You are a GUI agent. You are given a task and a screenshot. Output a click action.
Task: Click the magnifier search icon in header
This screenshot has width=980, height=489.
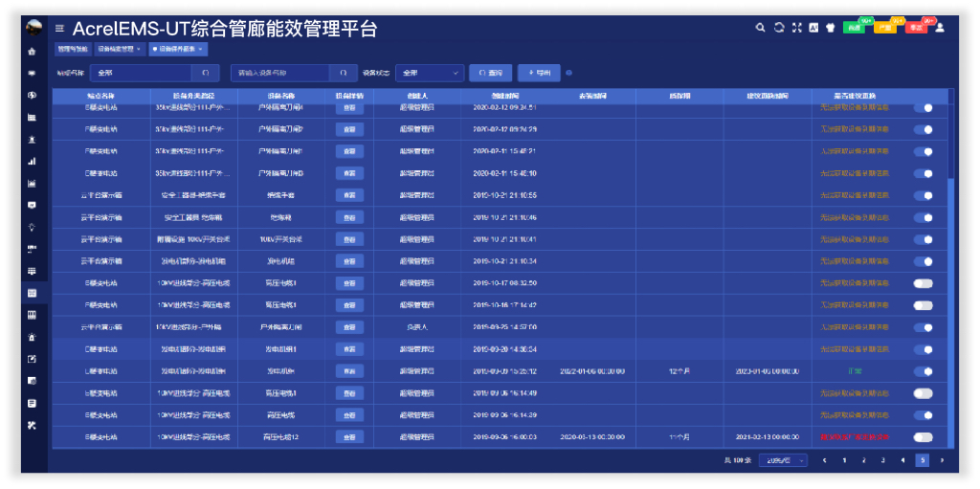point(760,28)
